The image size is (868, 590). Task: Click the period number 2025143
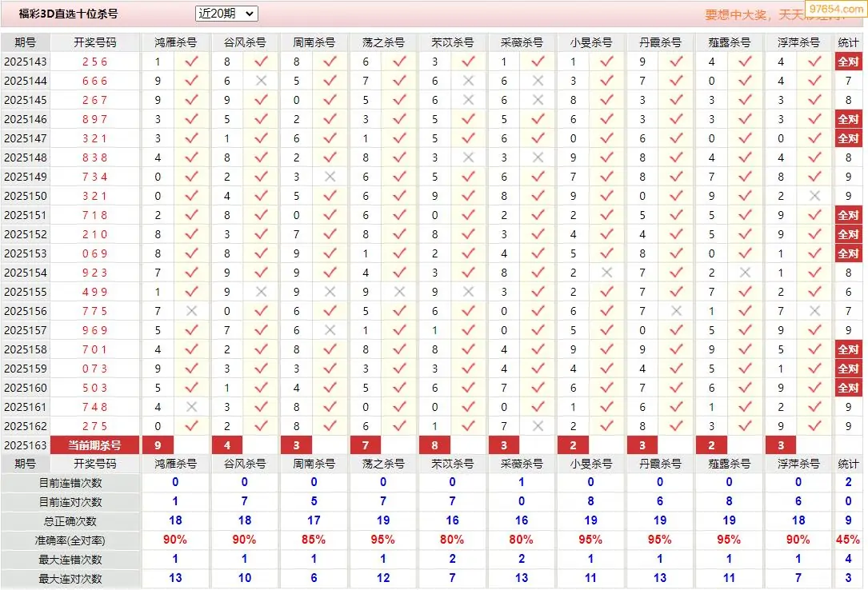[26, 62]
